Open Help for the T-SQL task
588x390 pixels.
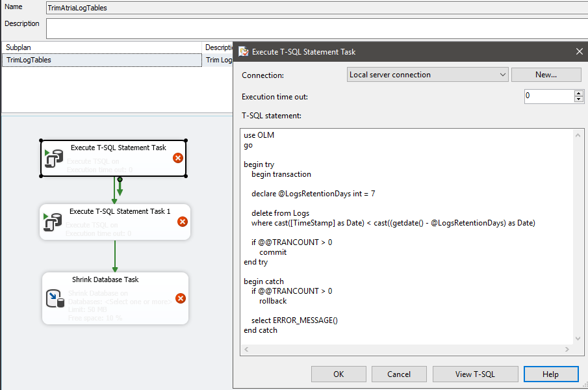[550, 374]
